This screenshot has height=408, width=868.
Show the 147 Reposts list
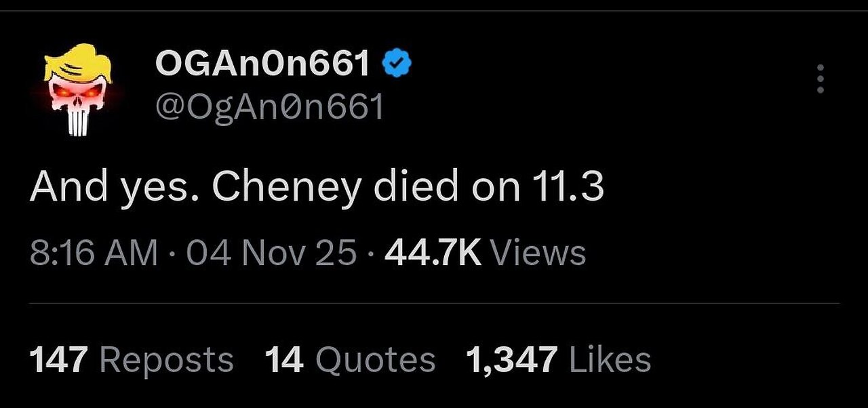click(132, 360)
